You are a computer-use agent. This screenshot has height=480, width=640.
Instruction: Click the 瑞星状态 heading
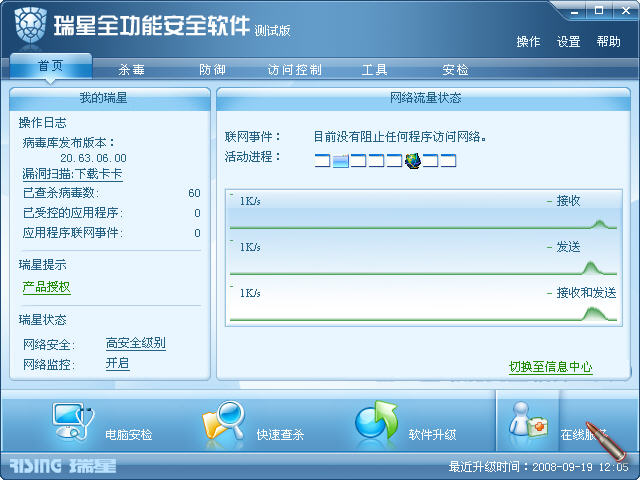[42, 320]
